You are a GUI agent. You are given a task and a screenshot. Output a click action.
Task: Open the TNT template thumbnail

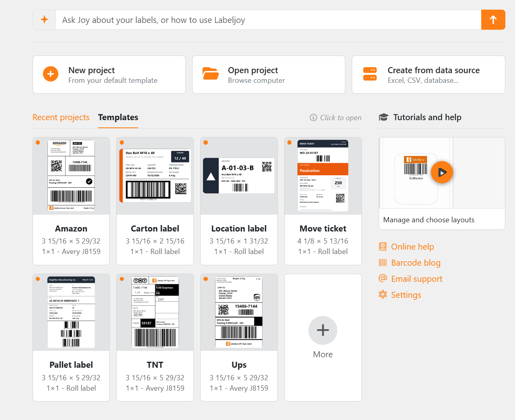click(x=155, y=312)
